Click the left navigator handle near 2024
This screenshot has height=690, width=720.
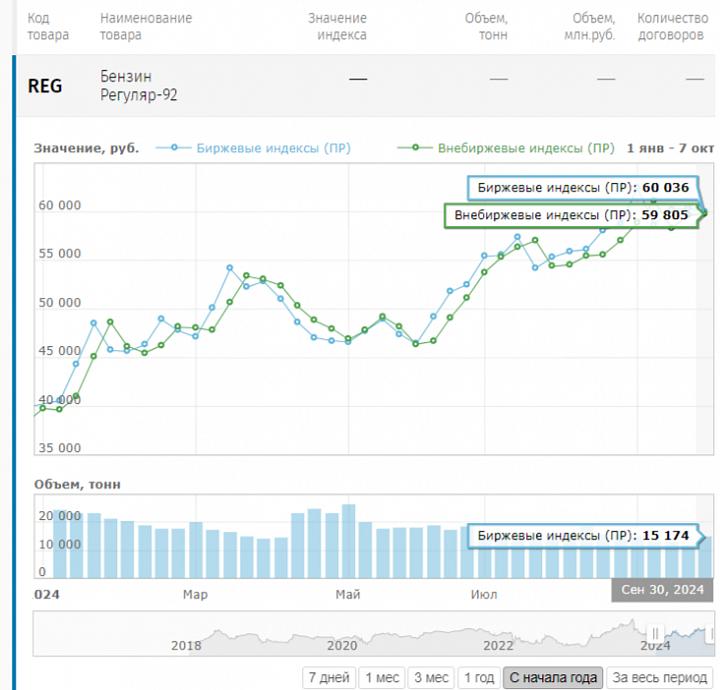[x=655, y=633]
